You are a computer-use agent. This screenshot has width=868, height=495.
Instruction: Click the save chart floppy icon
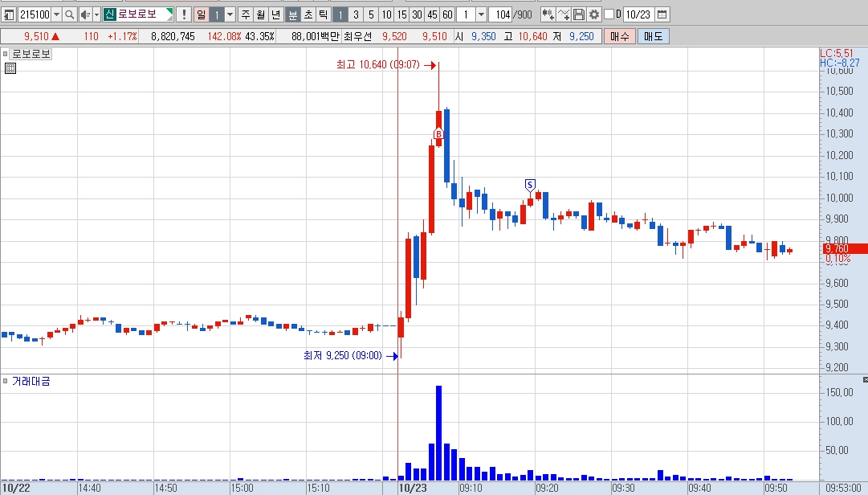click(x=578, y=14)
